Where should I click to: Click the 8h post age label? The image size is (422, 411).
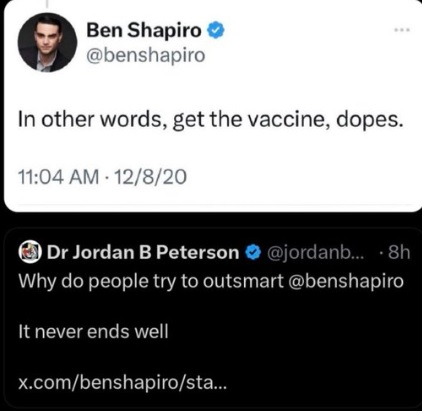(x=399, y=252)
